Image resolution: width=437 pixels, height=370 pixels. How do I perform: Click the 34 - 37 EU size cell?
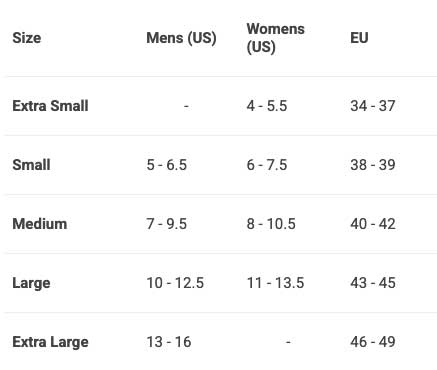373,106
